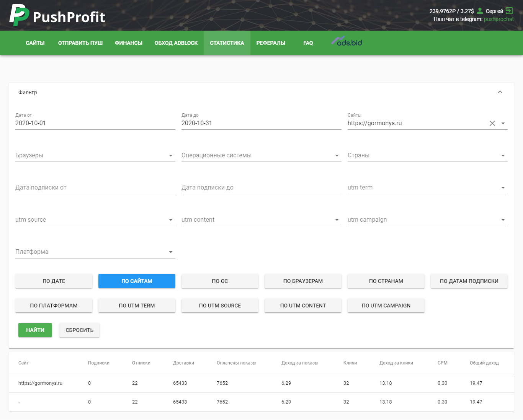Open the Страны dropdown

[427, 155]
